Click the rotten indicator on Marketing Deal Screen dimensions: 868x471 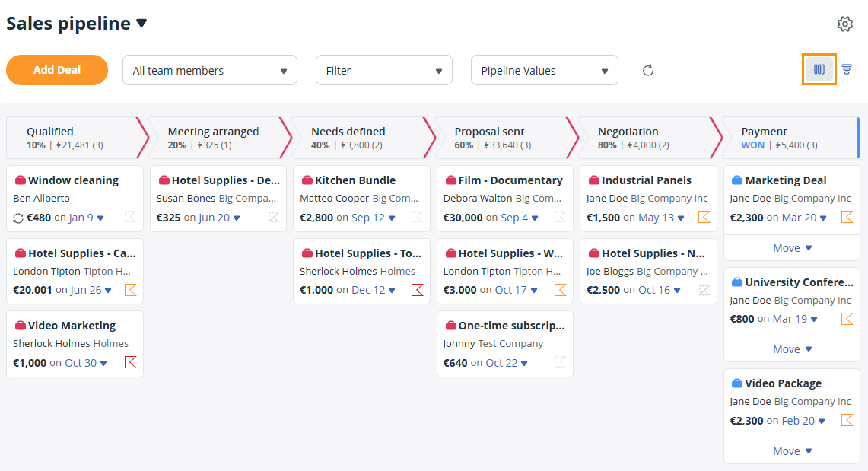point(847,217)
